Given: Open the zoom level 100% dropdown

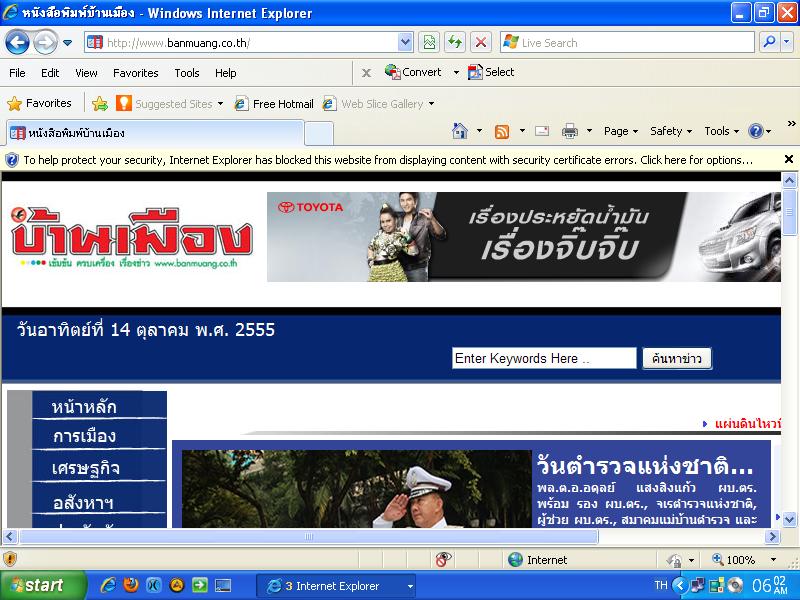Looking at the screenshot, I should tap(773, 560).
